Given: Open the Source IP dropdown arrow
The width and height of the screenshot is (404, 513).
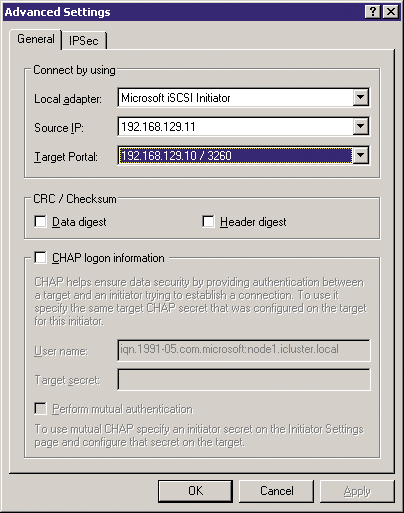Looking at the screenshot, I should coord(360,126).
